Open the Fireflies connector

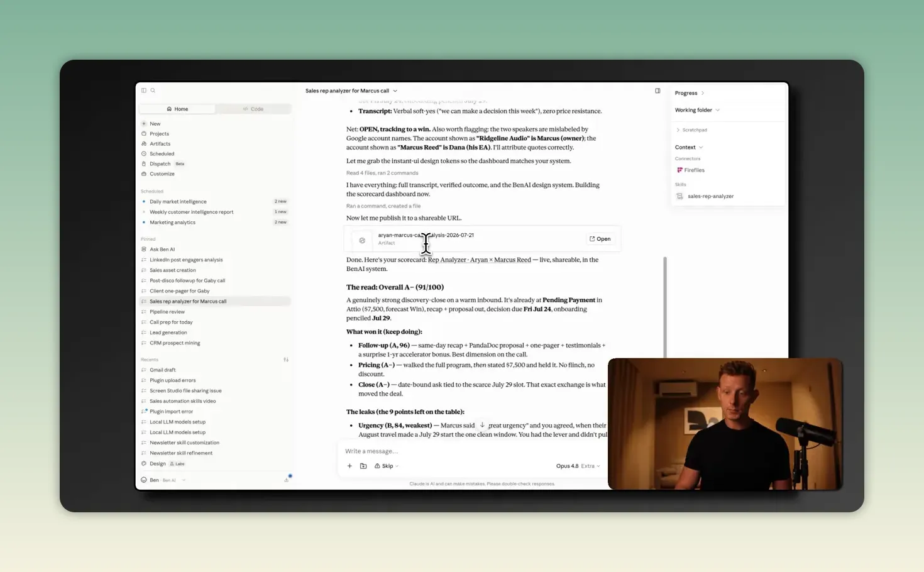tap(691, 170)
